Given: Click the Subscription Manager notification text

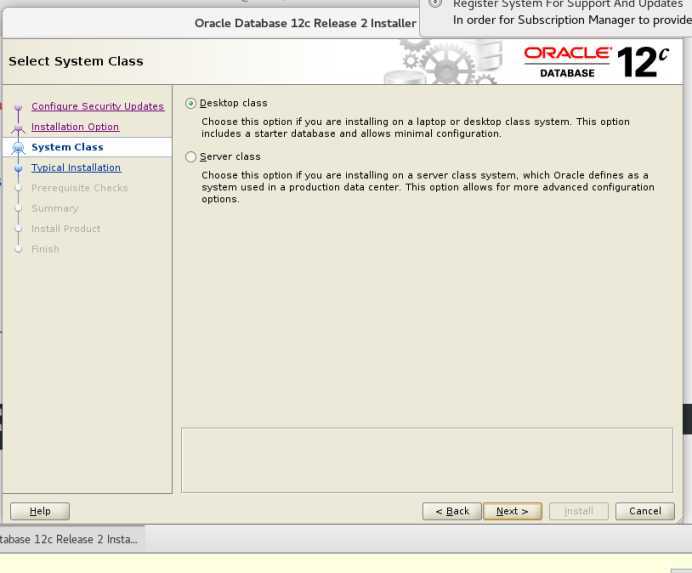Looking at the screenshot, I should coord(572,20).
